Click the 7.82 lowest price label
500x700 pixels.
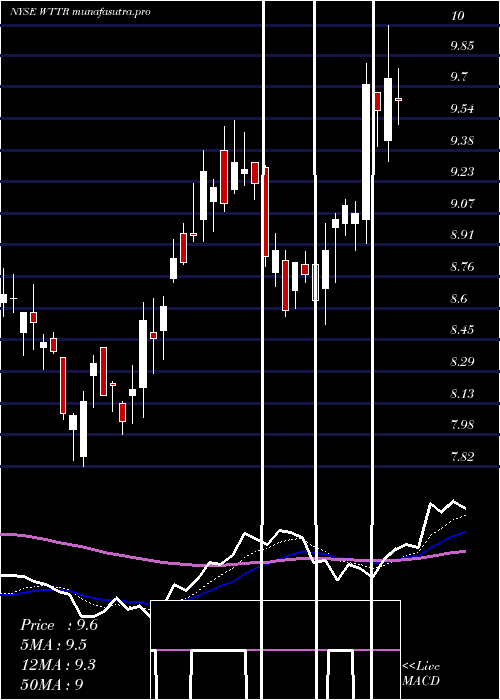coord(463,456)
